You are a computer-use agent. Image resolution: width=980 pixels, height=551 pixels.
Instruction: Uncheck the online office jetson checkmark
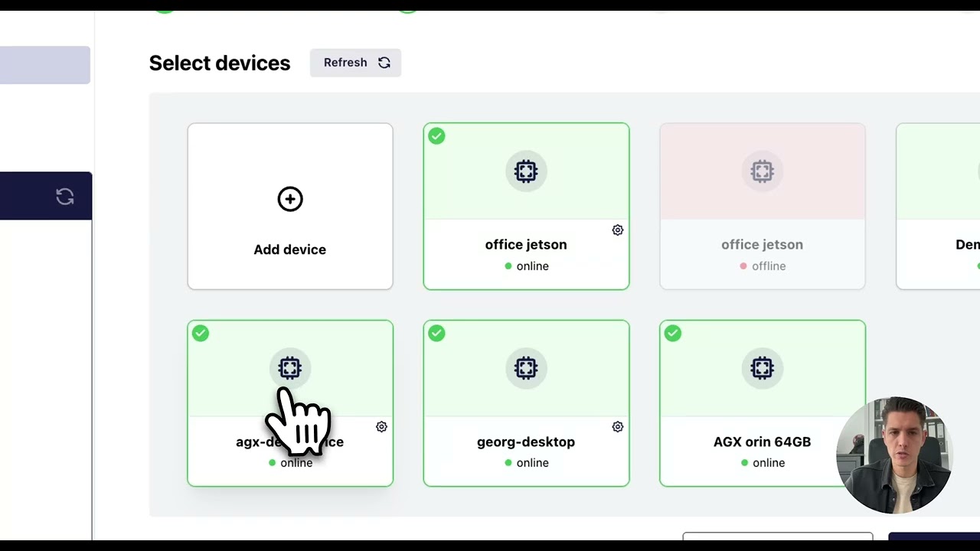coord(436,136)
